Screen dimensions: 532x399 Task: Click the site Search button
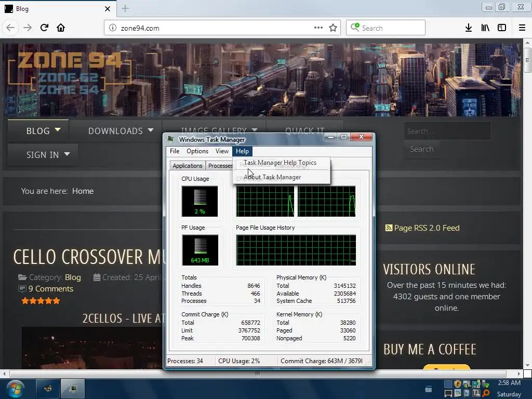click(x=421, y=149)
